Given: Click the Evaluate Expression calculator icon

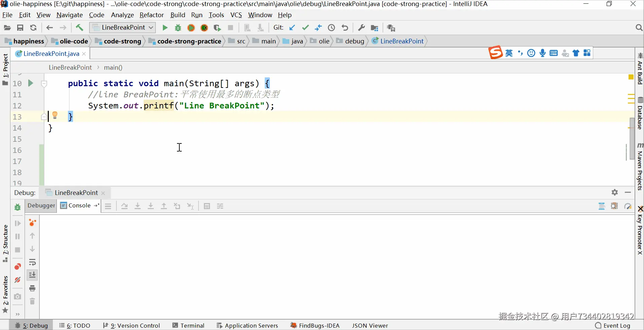Looking at the screenshot, I should coord(207,206).
